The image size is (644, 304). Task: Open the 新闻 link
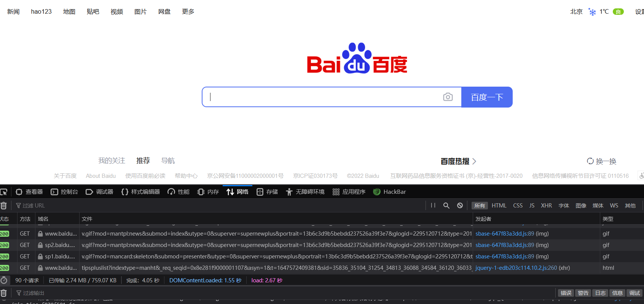[13, 12]
